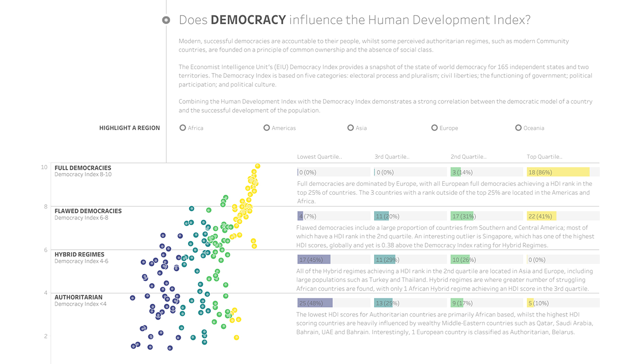The height and width of the screenshot is (364, 644).
Task: Click the yellow 18 (86%) Full Democracies bar
Action: tap(558, 173)
